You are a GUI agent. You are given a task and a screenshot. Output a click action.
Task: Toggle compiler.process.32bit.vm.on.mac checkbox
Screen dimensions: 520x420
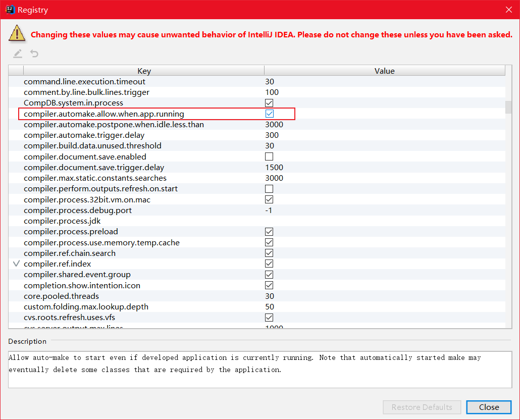[269, 199]
